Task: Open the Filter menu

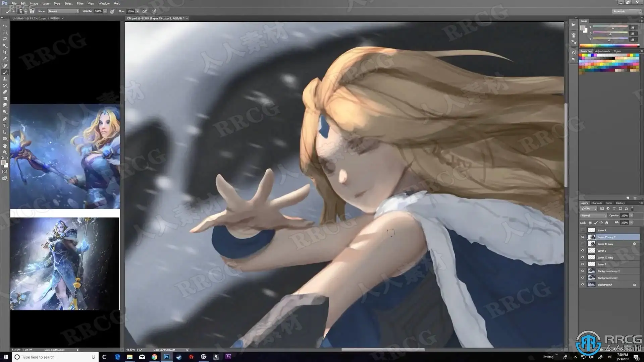Action: coord(80,3)
